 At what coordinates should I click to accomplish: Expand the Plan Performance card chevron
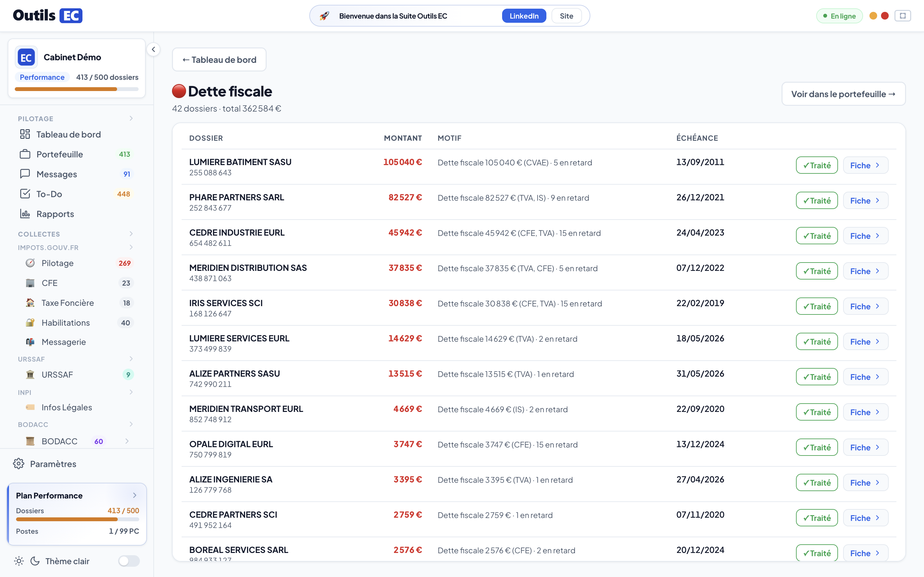134,495
